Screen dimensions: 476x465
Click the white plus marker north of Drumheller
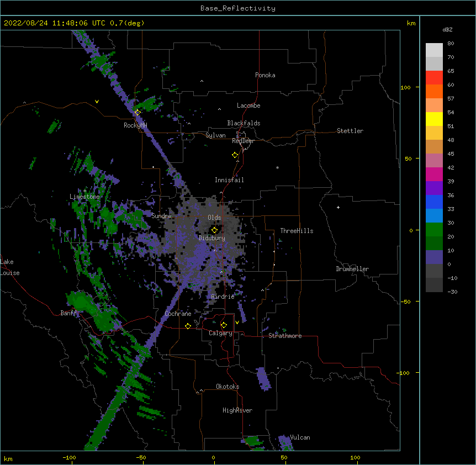[338, 207]
